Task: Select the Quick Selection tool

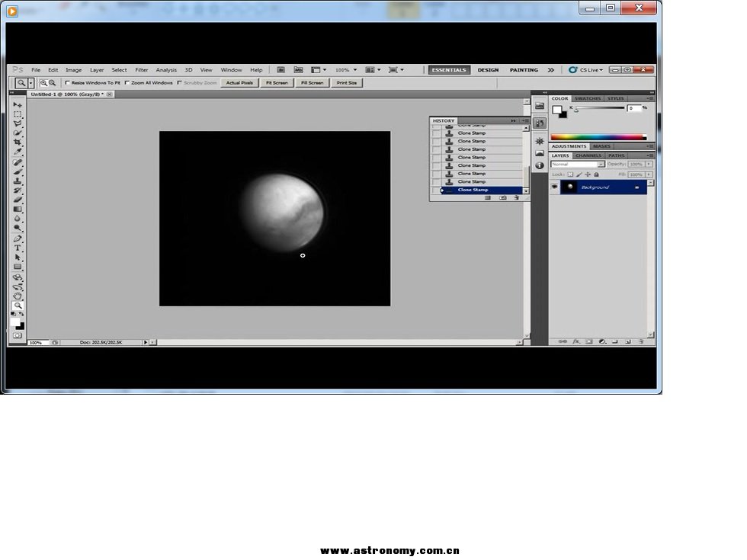Action: pyautogui.click(x=18, y=133)
